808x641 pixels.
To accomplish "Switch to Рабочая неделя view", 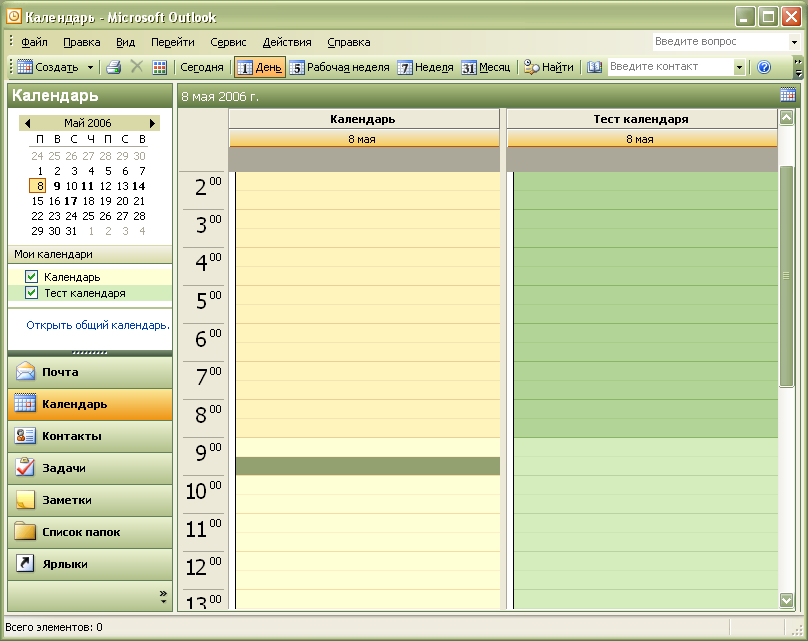I will point(340,67).
